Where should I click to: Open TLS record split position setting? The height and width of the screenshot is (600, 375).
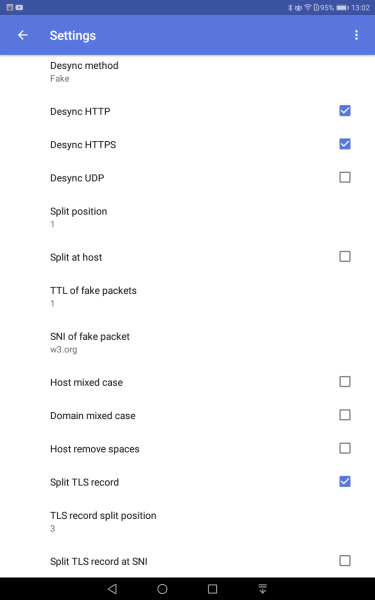188,522
